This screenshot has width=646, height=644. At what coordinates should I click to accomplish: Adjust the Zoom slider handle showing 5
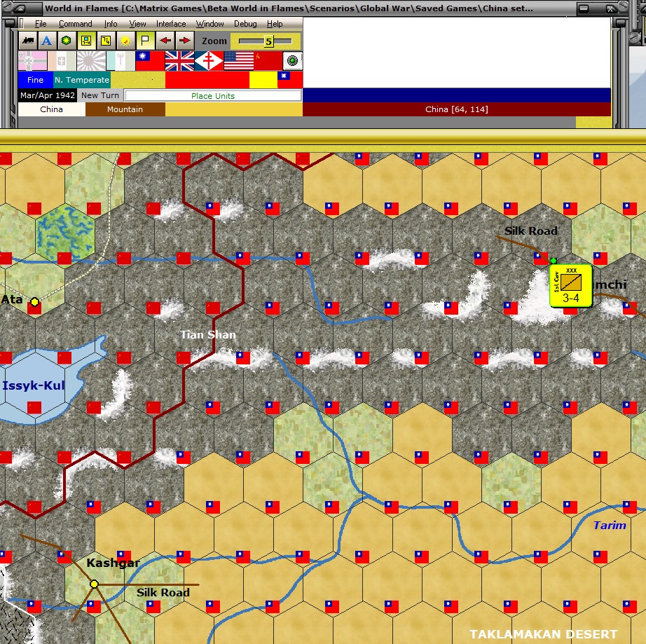[268, 41]
